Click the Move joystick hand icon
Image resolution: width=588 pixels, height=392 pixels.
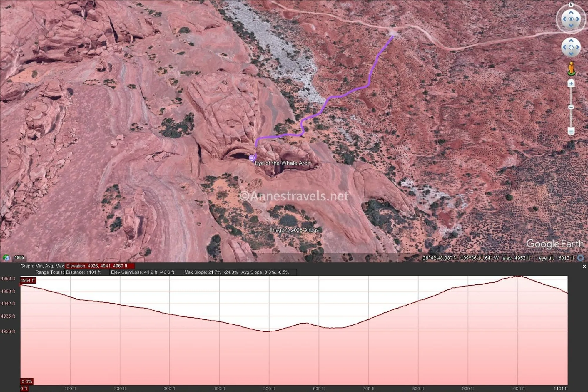tap(571, 47)
